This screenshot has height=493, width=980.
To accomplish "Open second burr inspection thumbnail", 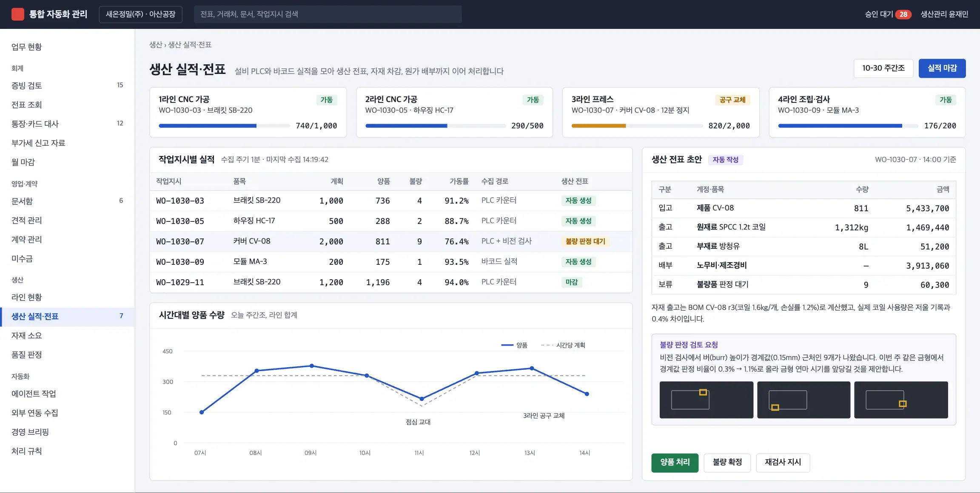I will coord(803,399).
